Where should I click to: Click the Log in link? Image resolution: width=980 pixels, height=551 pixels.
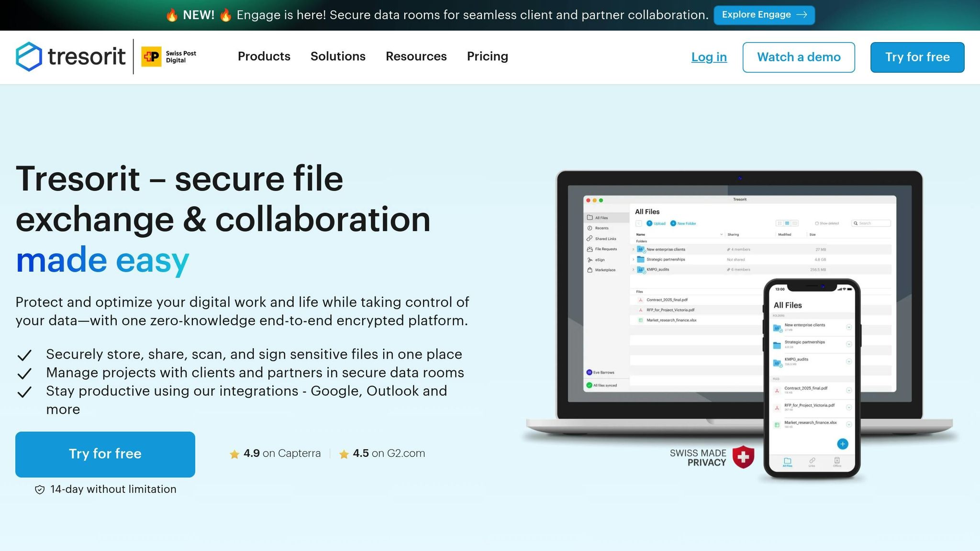[709, 57]
